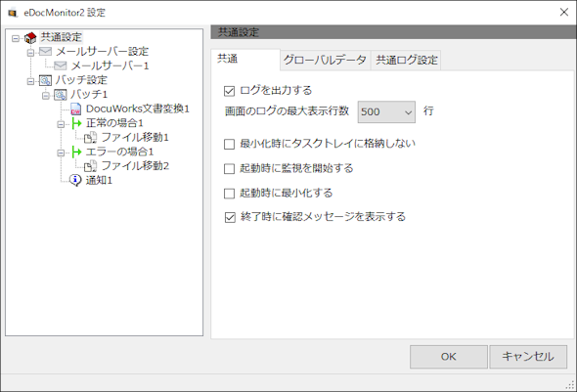Click the red house icon beside 共通設定
This screenshot has height=392, width=577.
(30, 37)
